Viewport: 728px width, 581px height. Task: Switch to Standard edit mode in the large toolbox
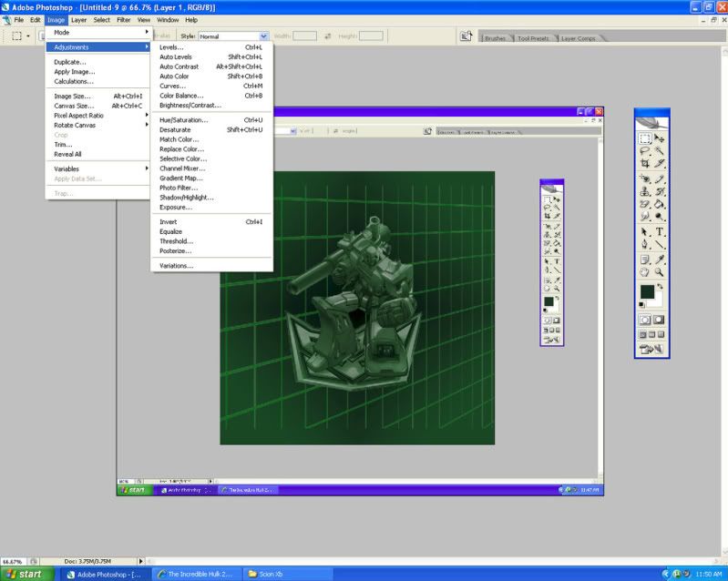[645, 320]
